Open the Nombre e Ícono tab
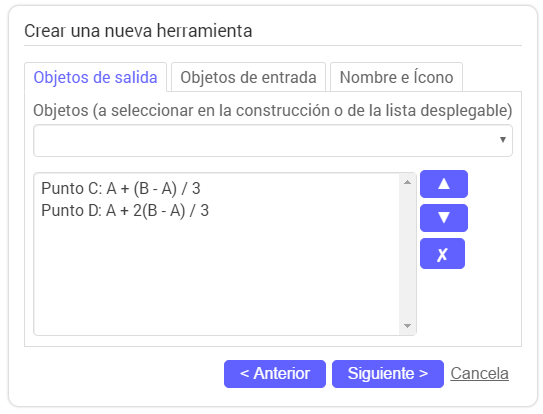 pyautogui.click(x=396, y=77)
